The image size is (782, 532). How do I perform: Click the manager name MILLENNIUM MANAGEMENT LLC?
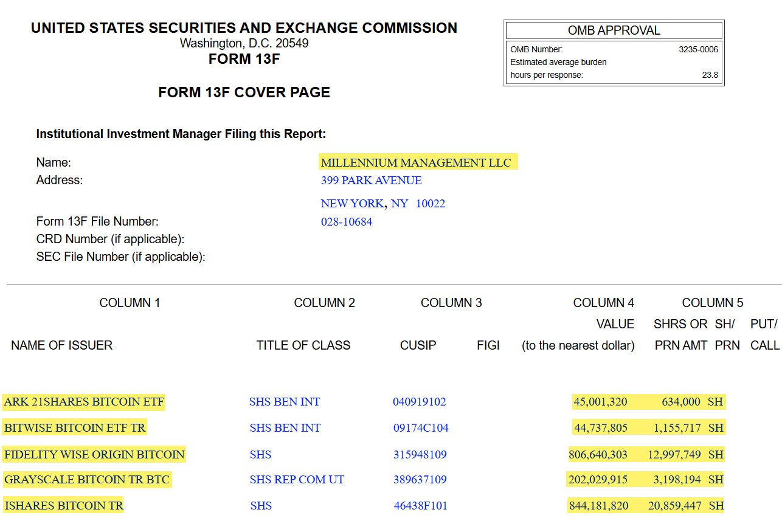pos(416,162)
